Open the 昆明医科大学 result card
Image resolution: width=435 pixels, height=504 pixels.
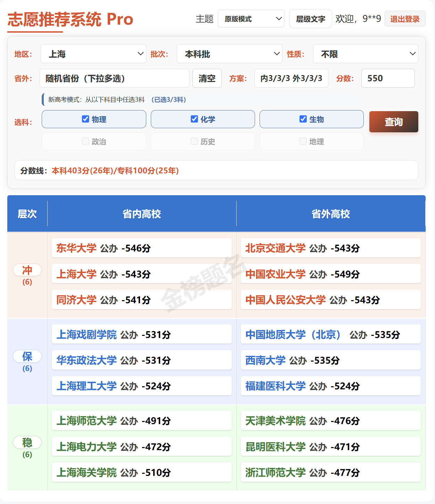pos(331,446)
